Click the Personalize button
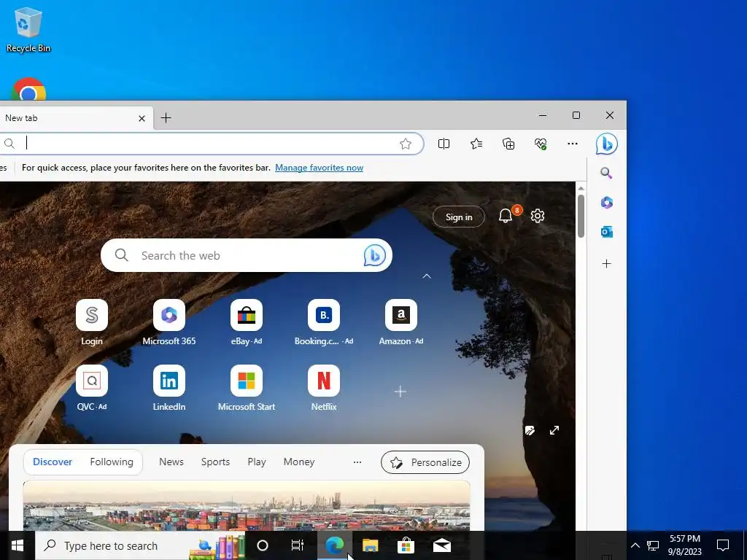 pos(425,462)
